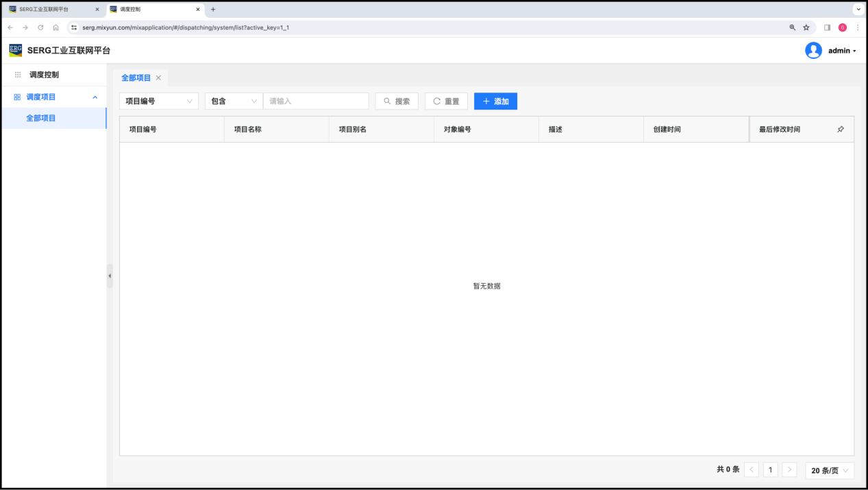Open the 项目编号 field dropdown
This screenshot has height=490, width=868.
159,101
